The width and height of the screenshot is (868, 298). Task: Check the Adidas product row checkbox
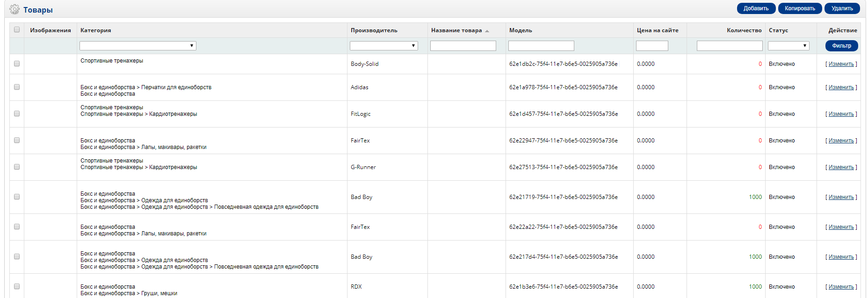point(17,87)
